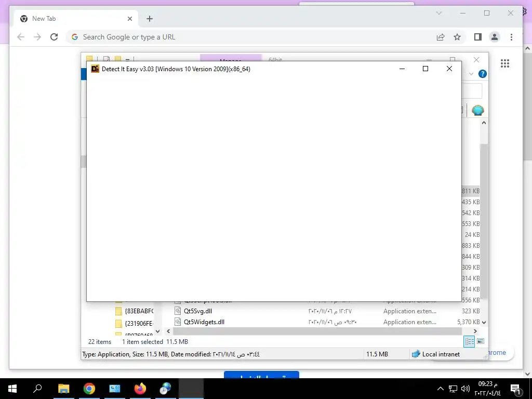
Task: Open Firefox from the taskbar
Action: pos(140,389)
